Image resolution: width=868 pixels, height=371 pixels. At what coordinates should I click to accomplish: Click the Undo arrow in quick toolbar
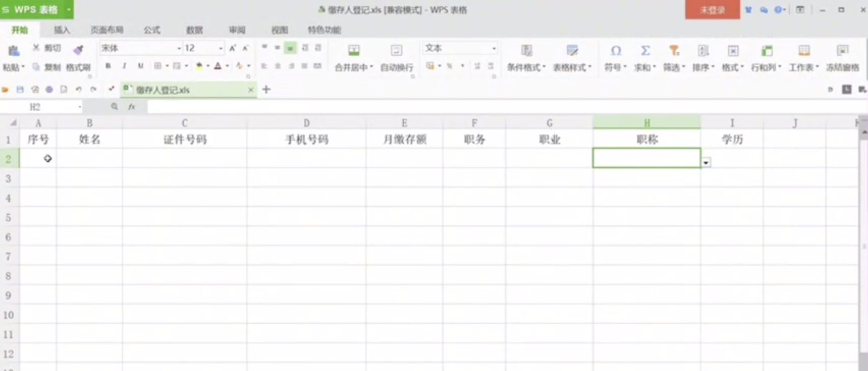coord(79,89)
